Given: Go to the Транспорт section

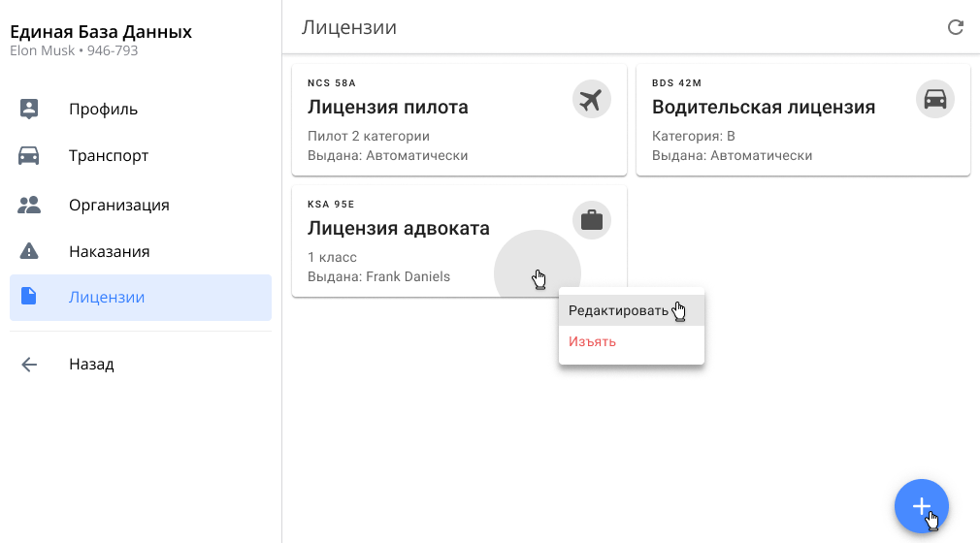Looking at the screenshot, I should (109, 155).
